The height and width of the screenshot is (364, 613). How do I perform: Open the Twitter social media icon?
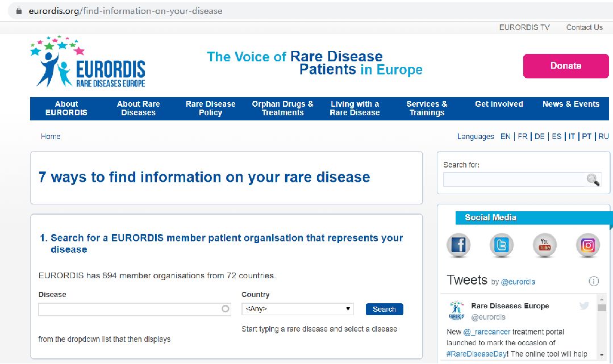point(501,245)
